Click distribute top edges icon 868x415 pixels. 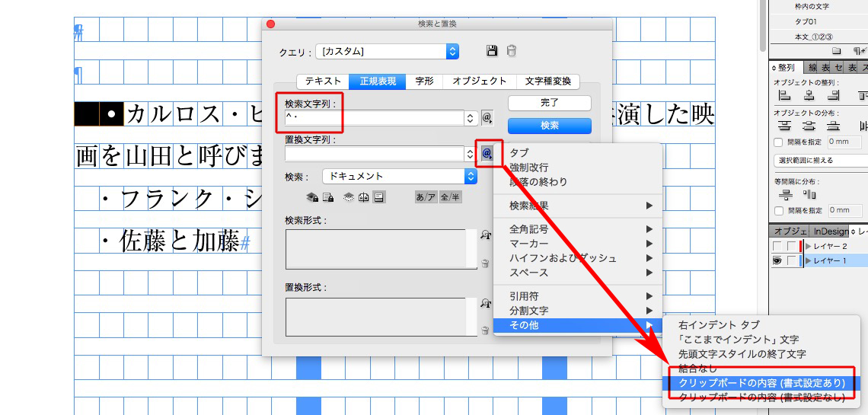coord(784,125)
